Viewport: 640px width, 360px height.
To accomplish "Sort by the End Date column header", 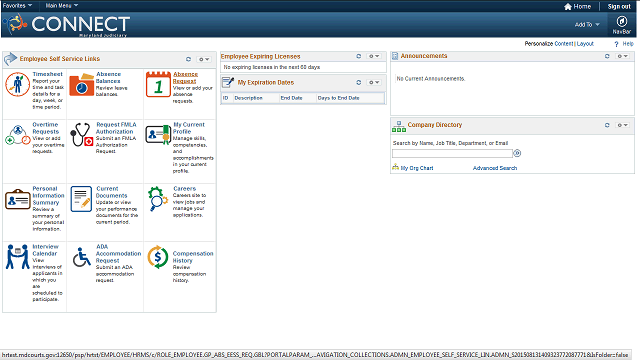I will click(291, 98).
